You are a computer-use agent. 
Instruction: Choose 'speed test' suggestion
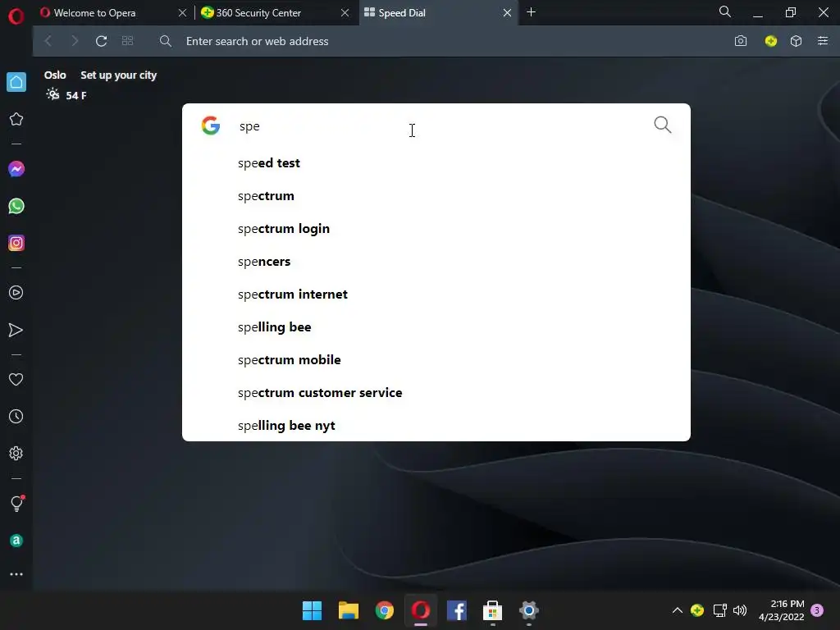[436, 163]
